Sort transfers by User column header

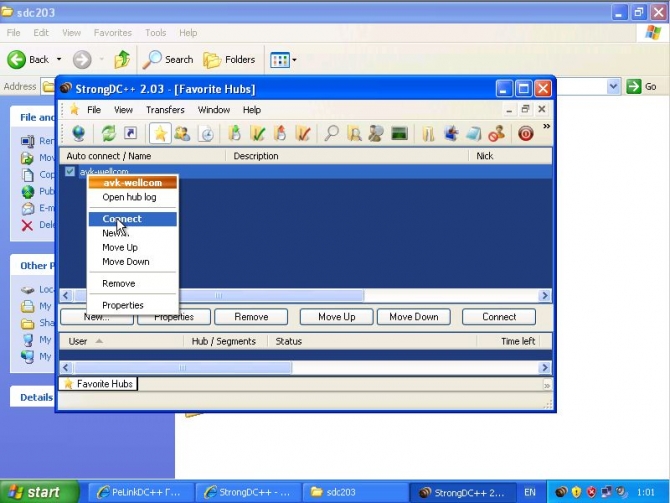(121, 341)
